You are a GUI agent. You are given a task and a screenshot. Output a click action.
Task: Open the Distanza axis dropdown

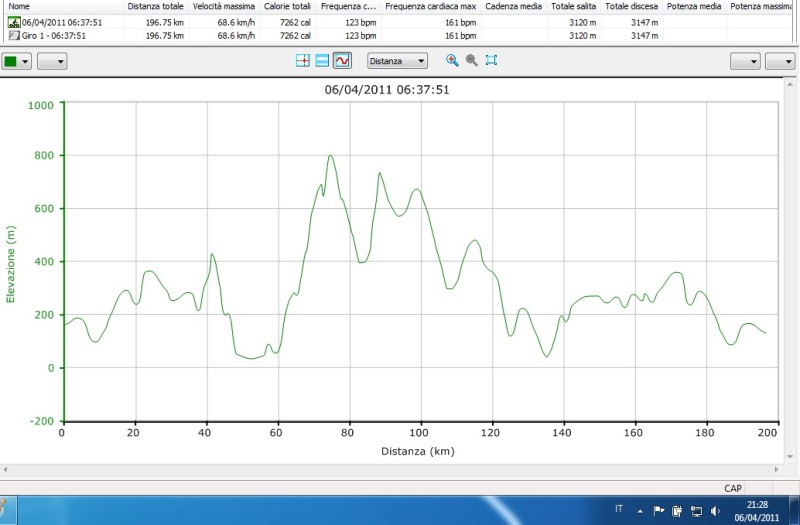397,61
